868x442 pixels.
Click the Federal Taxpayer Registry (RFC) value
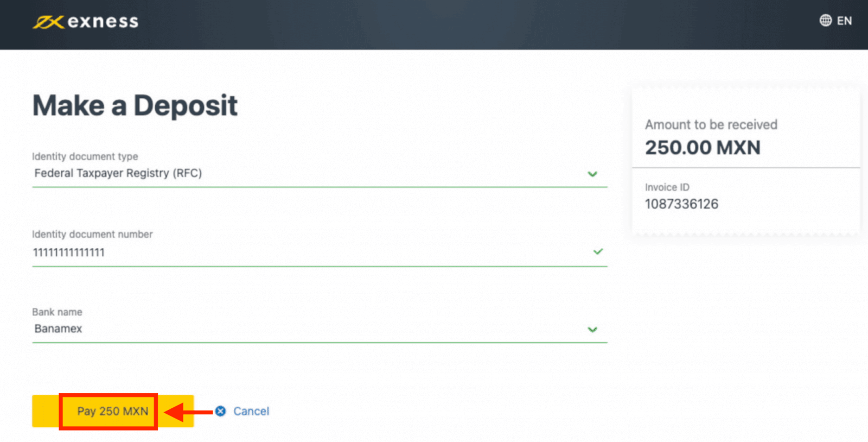pos(118,173)
